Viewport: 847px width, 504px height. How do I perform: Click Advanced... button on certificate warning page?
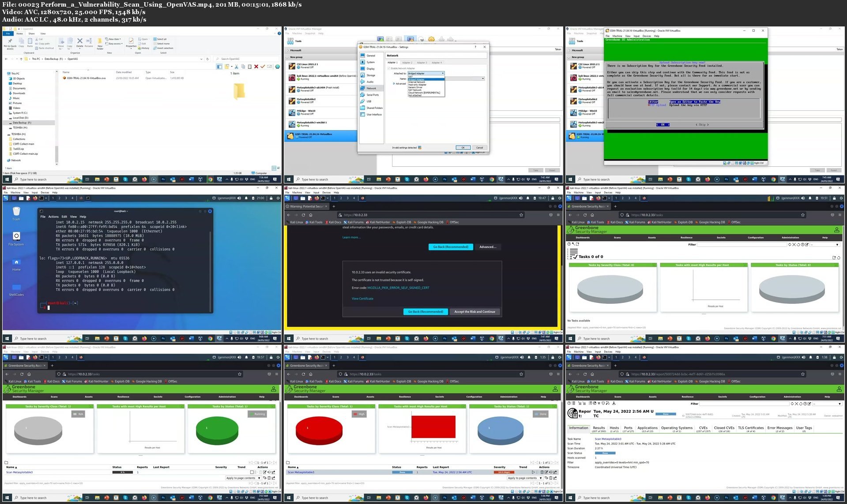[488, 247]
